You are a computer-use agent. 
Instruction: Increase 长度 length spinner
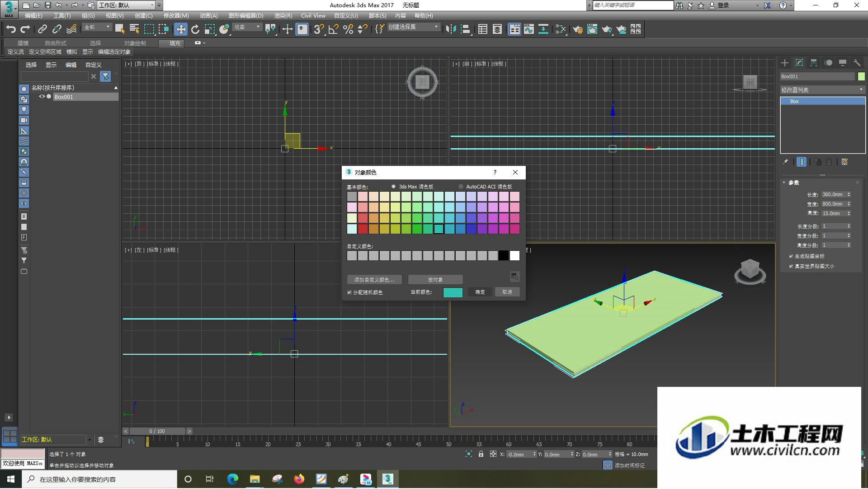coord(849,193)
